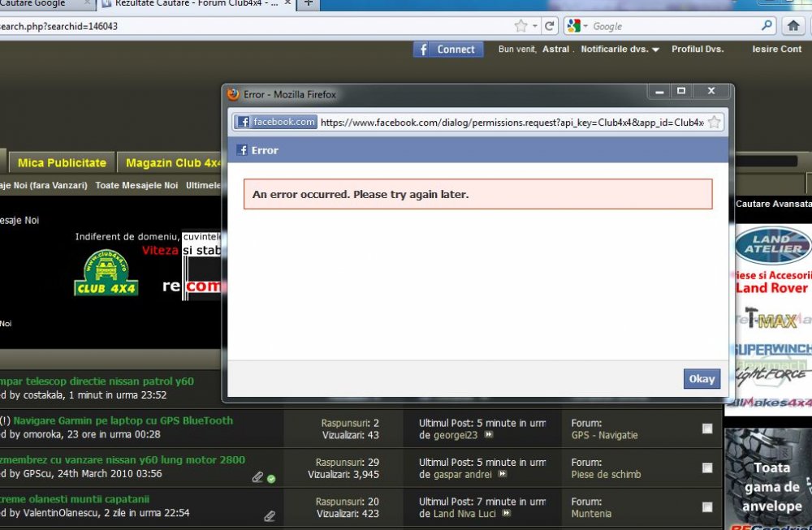
Task: Go to last post by gaspar andrei arrow
Action: coord(503,474)
